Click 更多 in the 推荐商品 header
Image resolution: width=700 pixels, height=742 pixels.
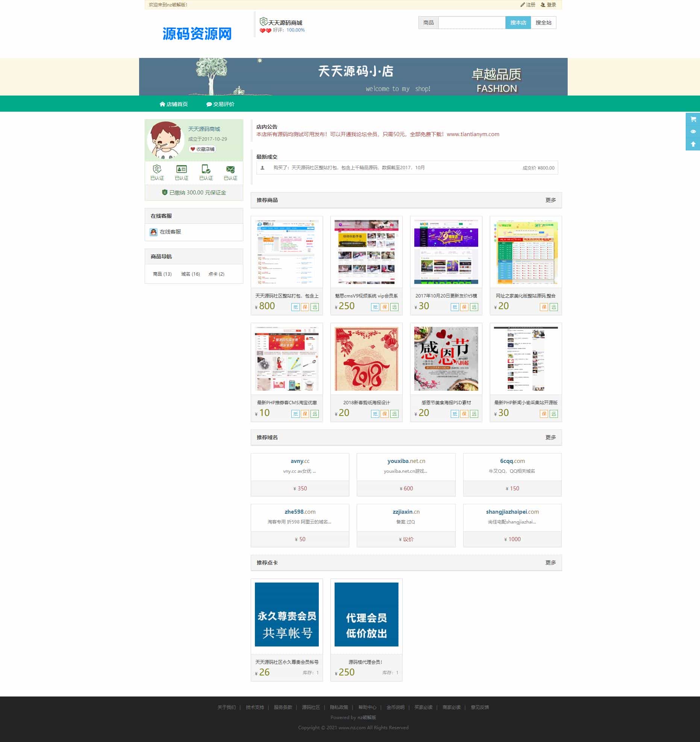(551, 200)
